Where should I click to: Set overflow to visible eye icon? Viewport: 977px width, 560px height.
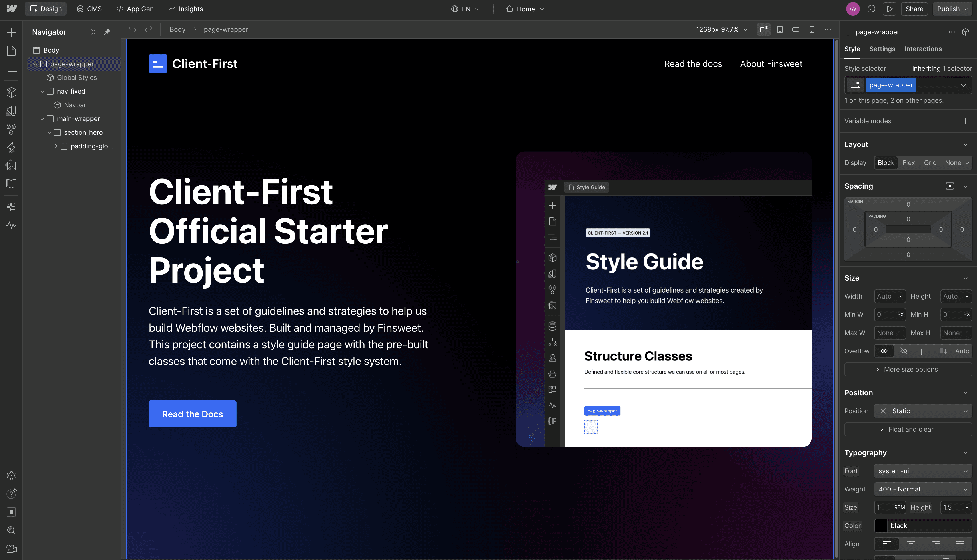[884, 351]
